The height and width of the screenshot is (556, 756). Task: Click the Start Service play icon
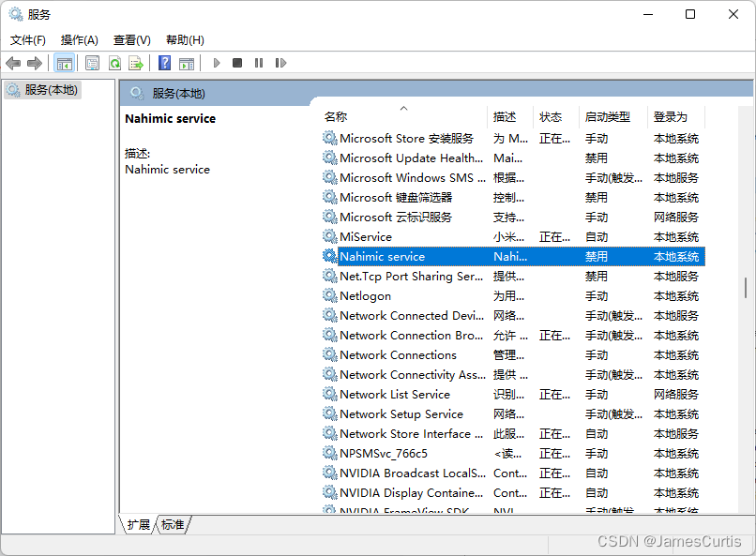pos(217,63)
